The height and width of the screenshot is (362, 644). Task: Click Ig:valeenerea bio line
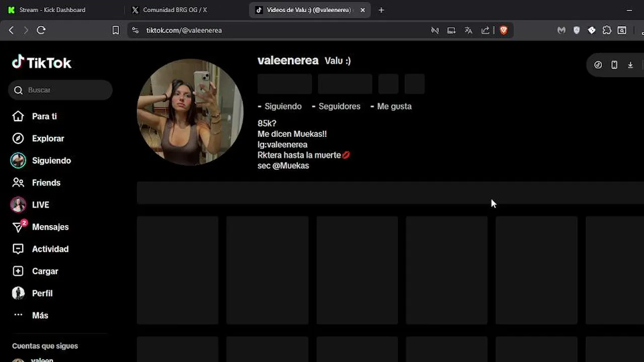[x=282, y=144]
